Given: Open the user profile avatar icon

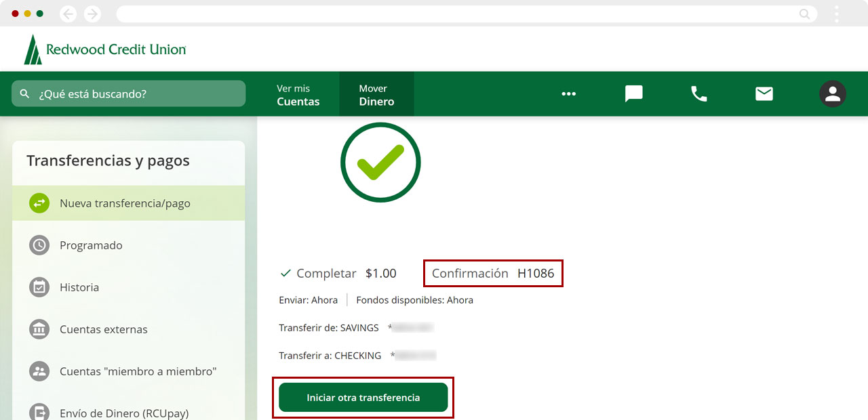Looking at the screenshot, I should tap(832, 93).
